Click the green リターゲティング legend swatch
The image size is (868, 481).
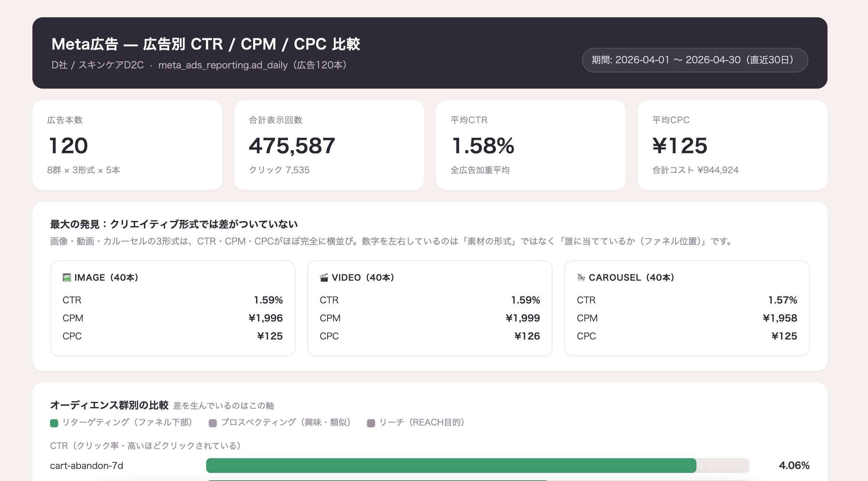54,423
